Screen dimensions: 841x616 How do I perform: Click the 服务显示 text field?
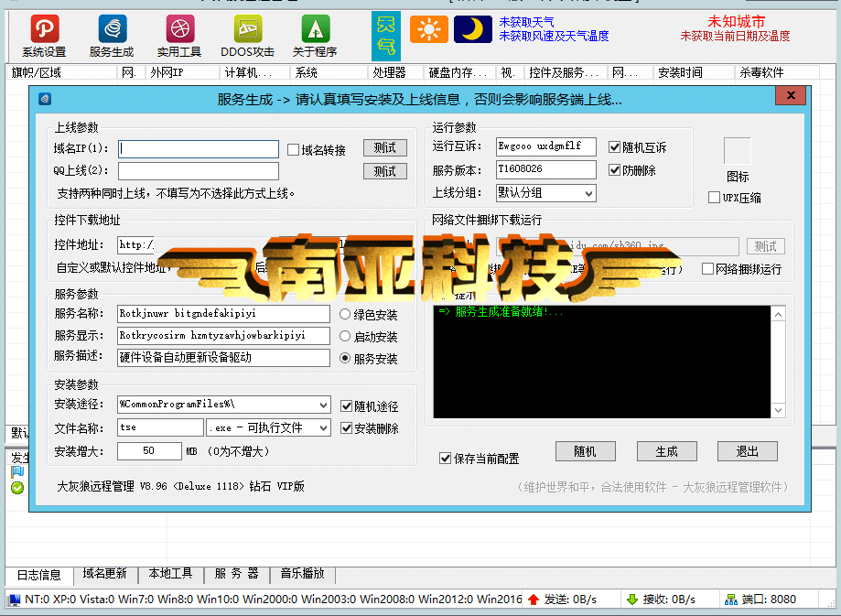(223, 335)
